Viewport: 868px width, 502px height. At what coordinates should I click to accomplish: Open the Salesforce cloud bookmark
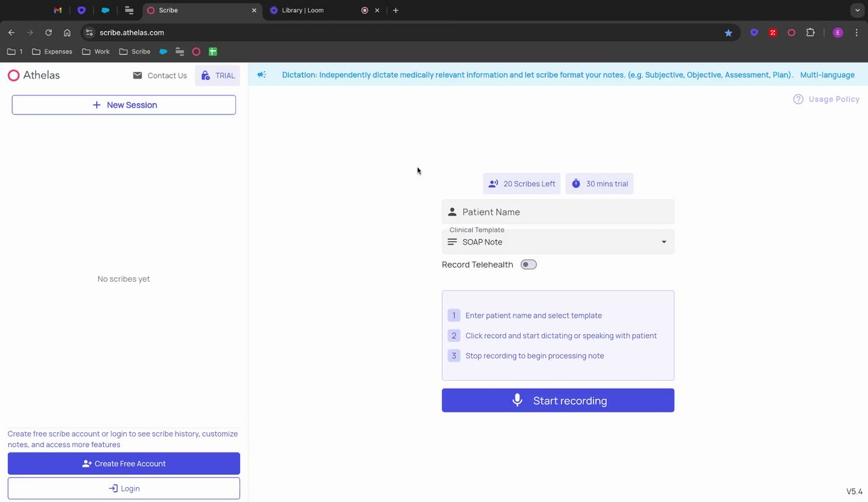(x=163, y=51)
